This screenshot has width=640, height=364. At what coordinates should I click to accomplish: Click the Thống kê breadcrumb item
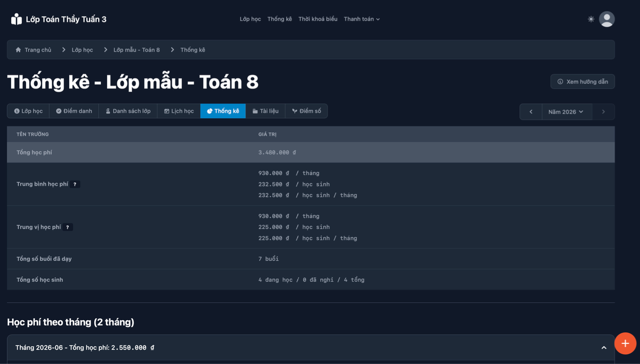[193, 50]
